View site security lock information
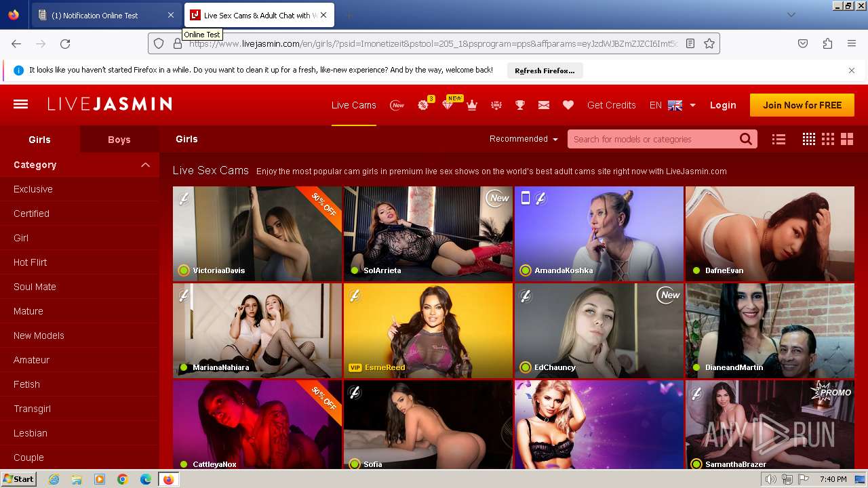 pos(178,43)
